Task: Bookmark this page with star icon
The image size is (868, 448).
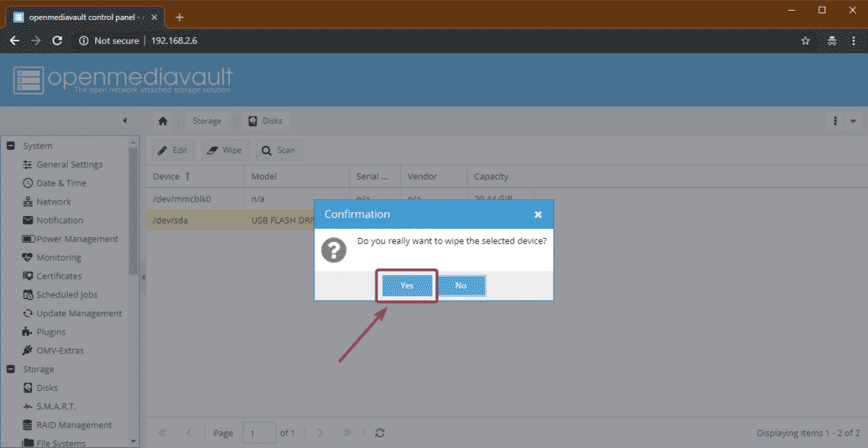Action: (x=806, y=41)
